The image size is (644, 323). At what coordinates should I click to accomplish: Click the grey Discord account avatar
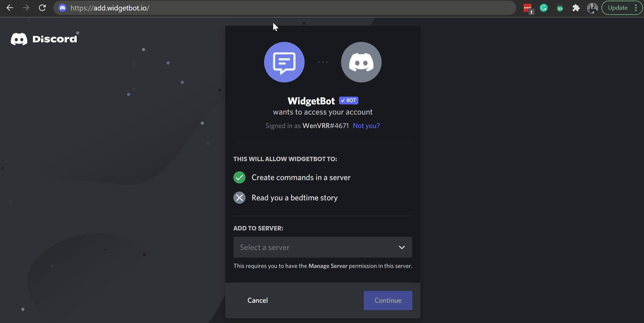point(361,62)
